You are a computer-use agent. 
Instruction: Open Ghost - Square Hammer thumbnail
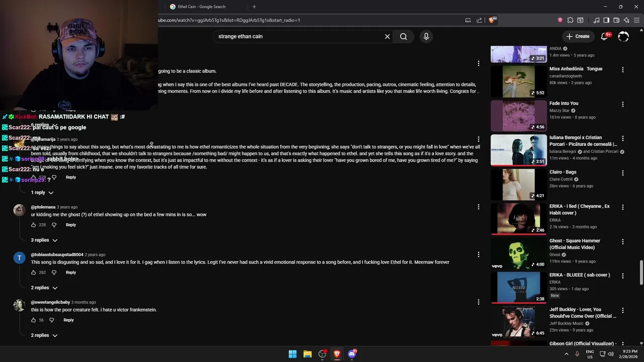point(519,253)
